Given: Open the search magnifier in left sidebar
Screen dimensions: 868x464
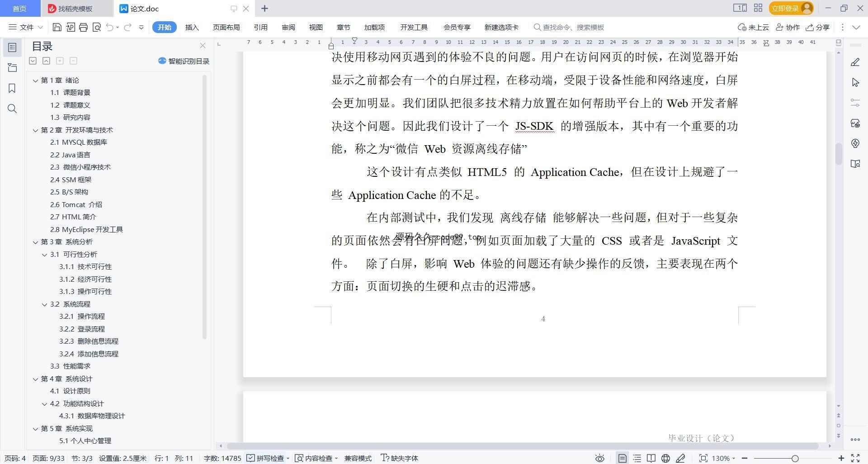Looking at the screenshot, I should [12, 109].
